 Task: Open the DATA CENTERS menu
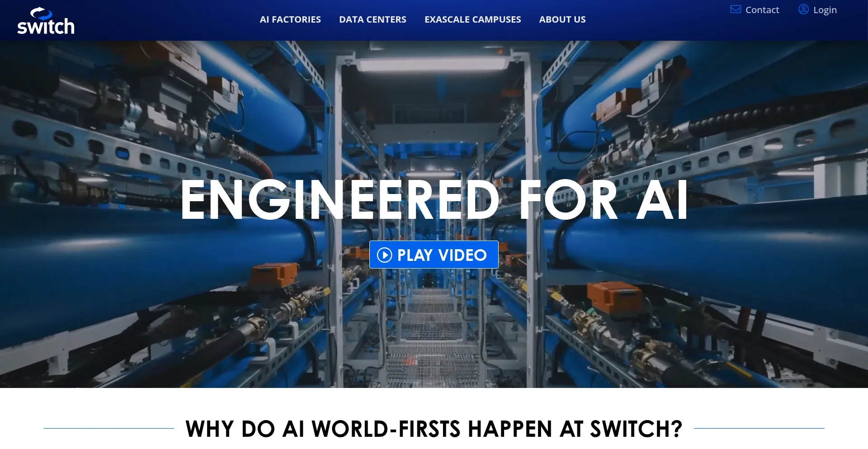point(373,19)
